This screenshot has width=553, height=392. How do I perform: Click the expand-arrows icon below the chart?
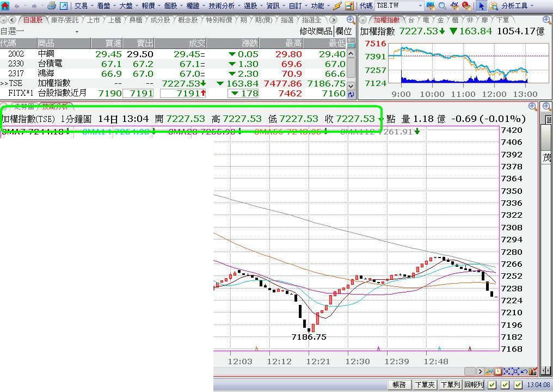(515, 371)
